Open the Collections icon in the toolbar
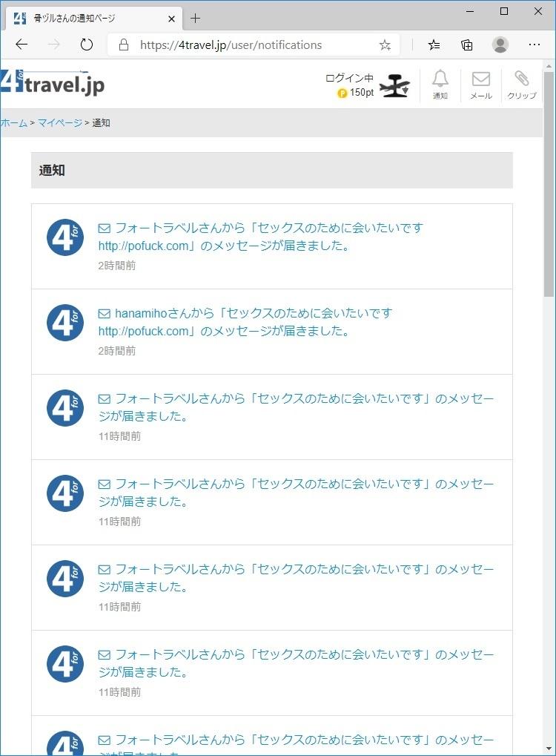556x756 pixels. coord(466,45)
